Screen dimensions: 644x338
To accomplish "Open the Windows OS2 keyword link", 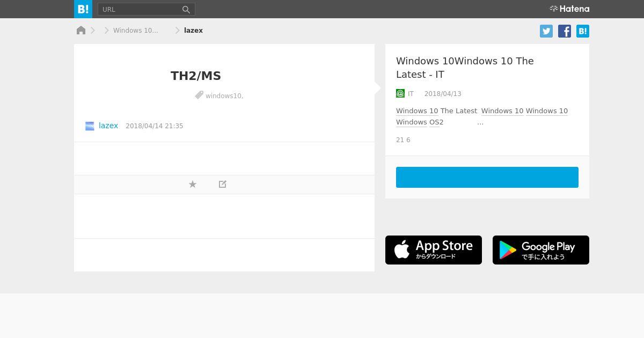I will 420,122.
